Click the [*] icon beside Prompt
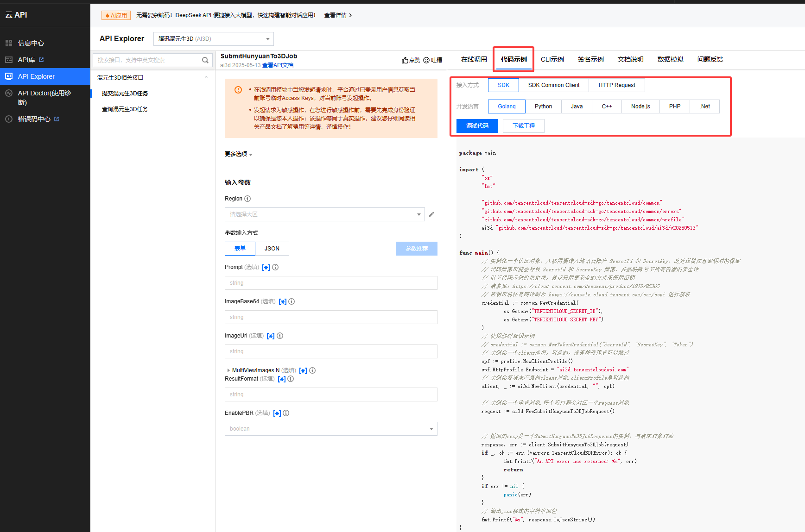This screenshot has height=532, width=805. [266, 268]
